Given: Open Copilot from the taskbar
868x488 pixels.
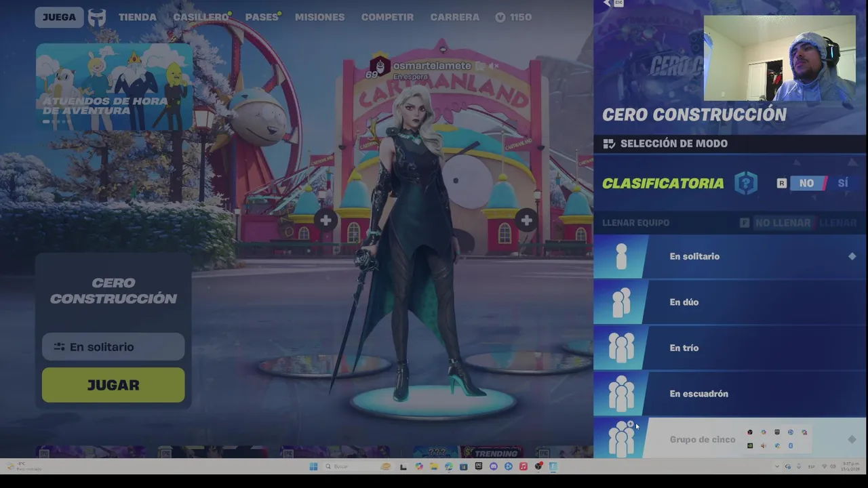Looking at the screenshot, I should click(419, 466).
